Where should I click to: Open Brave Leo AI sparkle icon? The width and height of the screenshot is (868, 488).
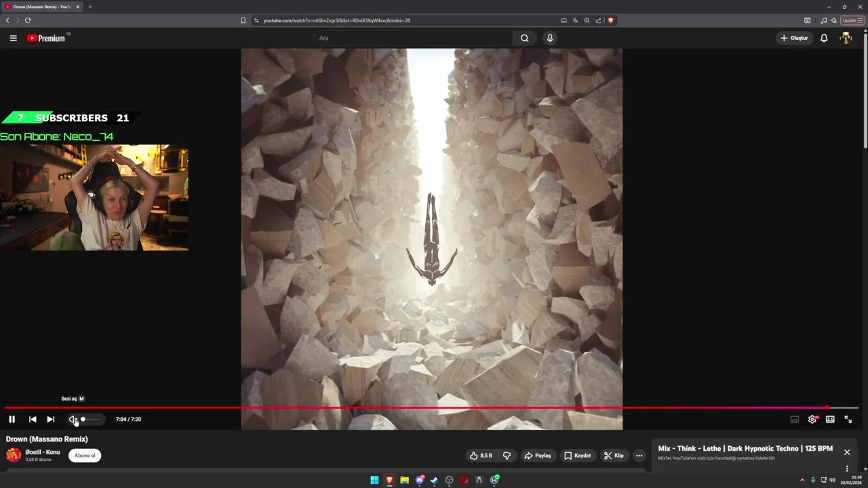pos(833,20)
